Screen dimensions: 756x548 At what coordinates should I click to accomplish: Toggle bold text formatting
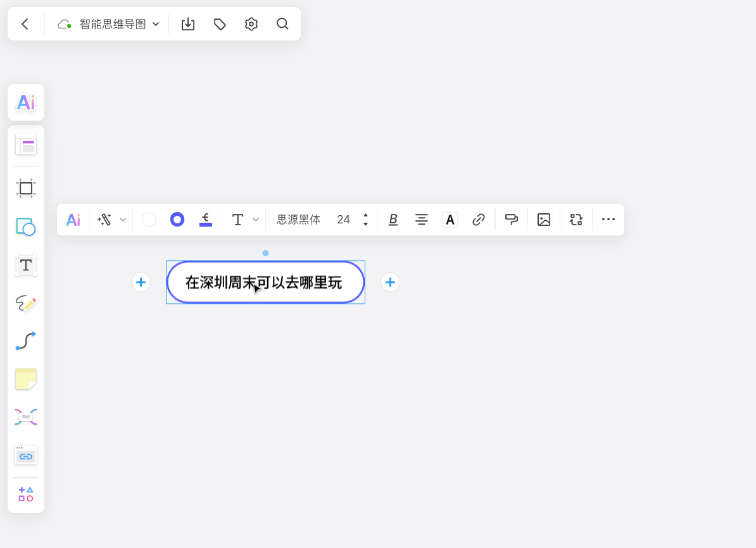393,220
